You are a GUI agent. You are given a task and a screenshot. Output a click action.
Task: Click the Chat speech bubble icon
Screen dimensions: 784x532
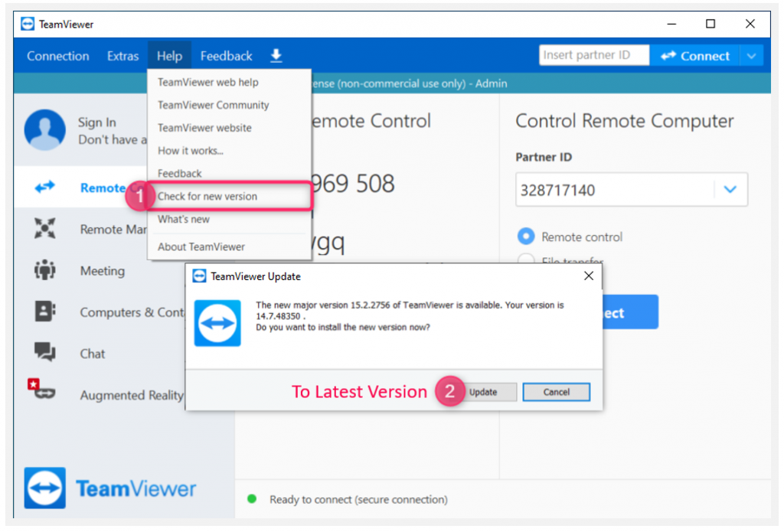pos(45,353)
